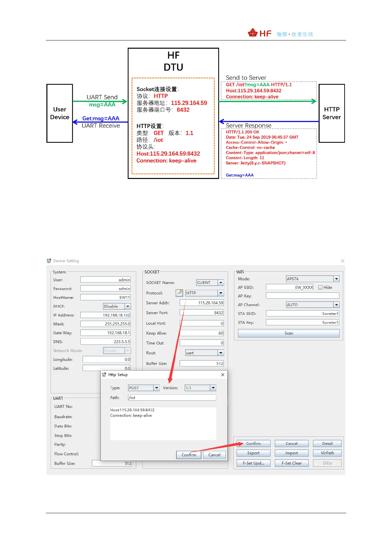Click the DiDo button
The width and height of the screenshot is (392, 554).
coord(327,463)
